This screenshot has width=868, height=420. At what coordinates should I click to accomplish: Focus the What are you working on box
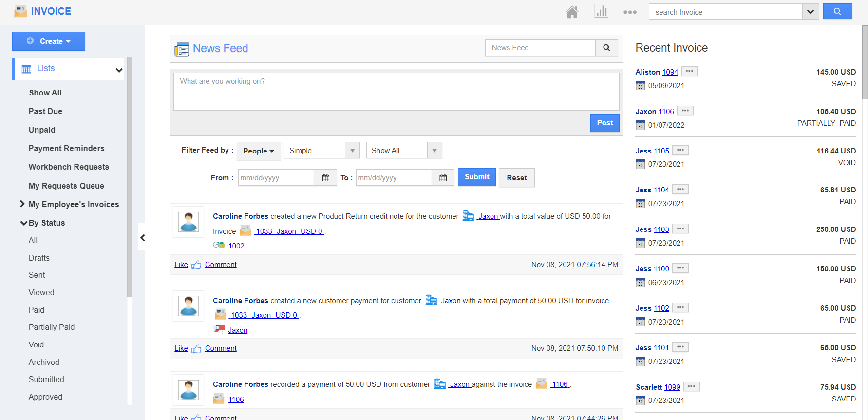(396, 92)
